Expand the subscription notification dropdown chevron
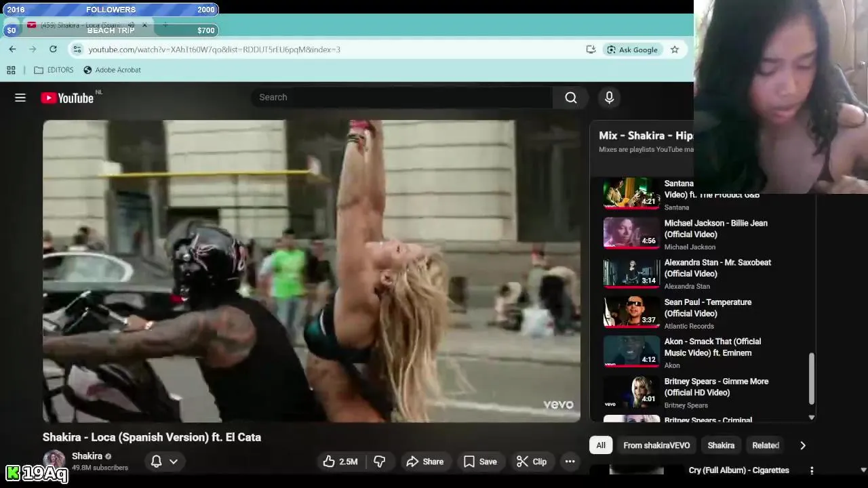The width and height of the screenshot is (868, 488). pos(174,462)
